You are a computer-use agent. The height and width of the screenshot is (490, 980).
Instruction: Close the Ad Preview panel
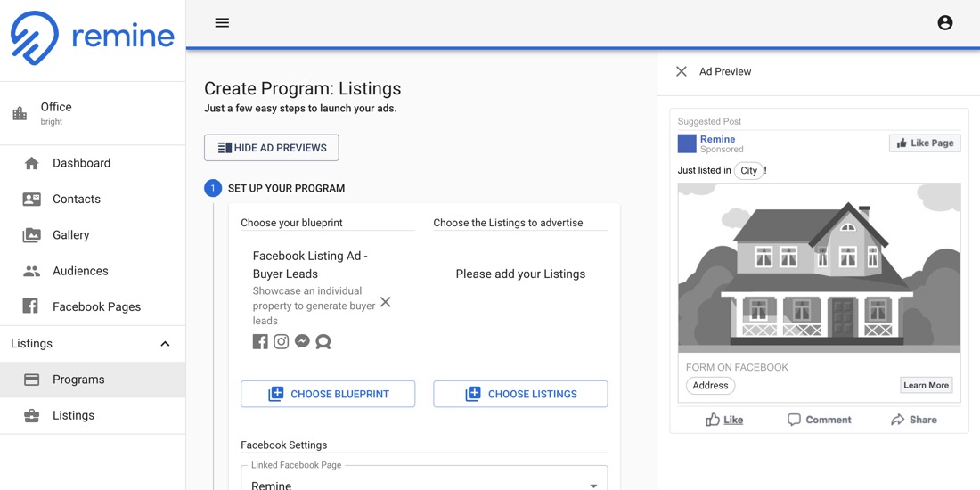[682, 71]
